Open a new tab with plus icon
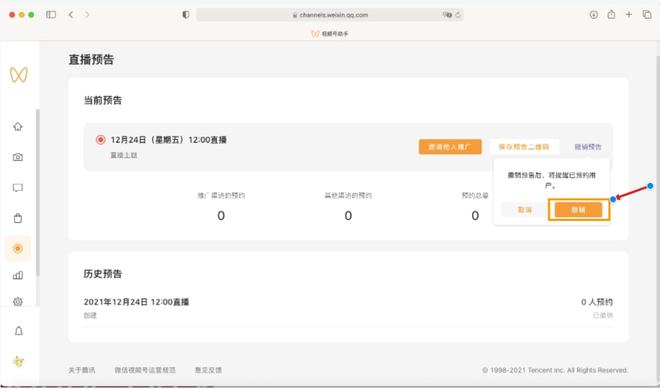Viewport: 660px width, 389px height. (x=629, y=15)
